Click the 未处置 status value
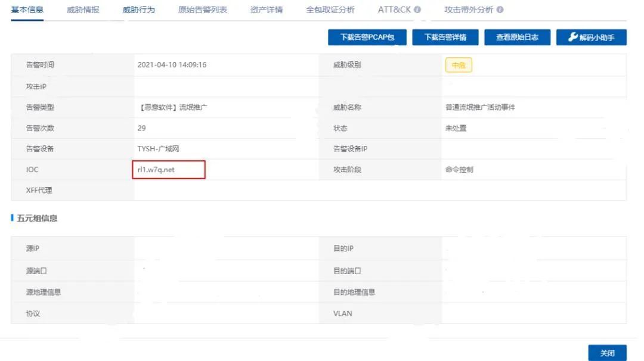The image size is (644, 361). click(x=456, y=128)
